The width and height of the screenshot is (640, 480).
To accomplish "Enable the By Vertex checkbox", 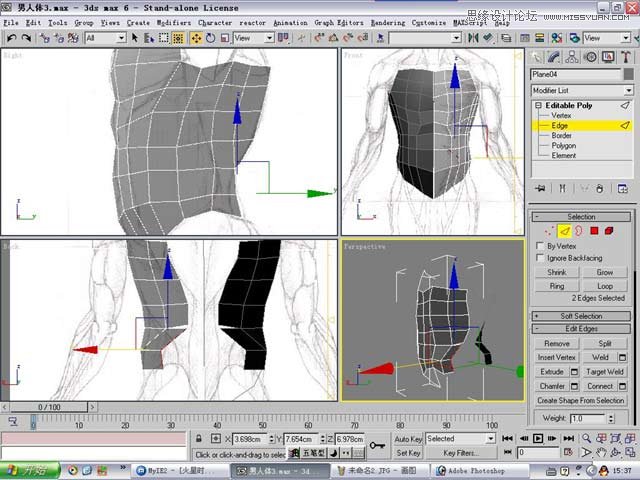I will [540, 245].
